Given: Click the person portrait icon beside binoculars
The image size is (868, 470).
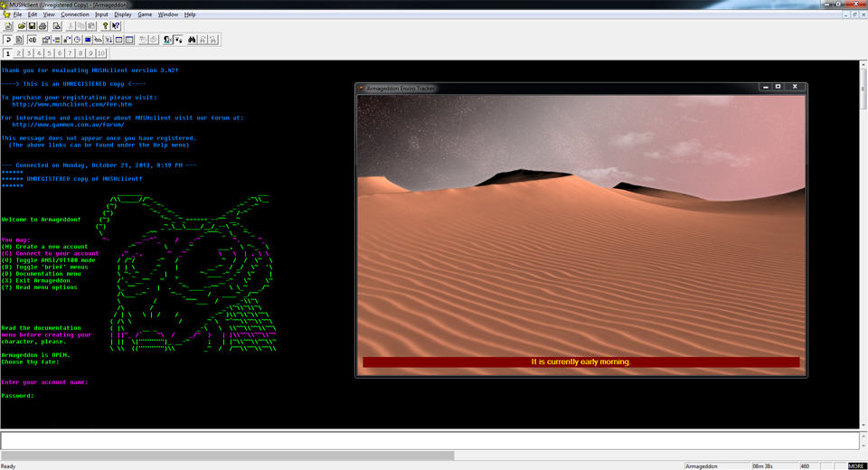Looking at the screenshot, I should tap(167, 40).
